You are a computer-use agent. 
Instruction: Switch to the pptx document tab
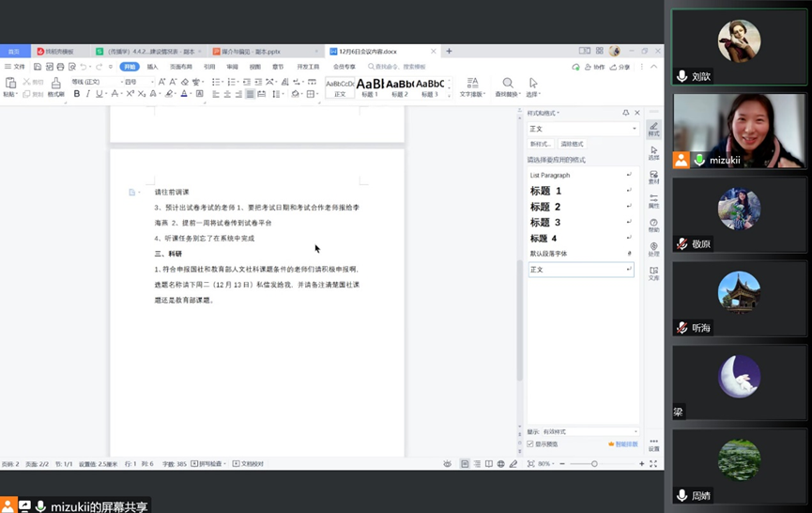pos(266,52)
